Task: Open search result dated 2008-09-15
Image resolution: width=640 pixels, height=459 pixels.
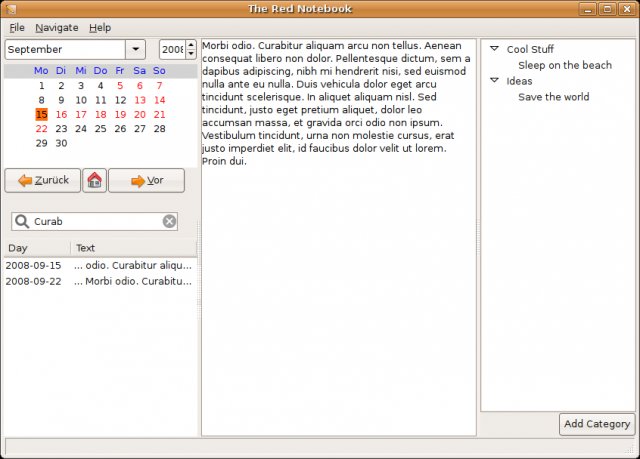Action: tap(100, 266)
